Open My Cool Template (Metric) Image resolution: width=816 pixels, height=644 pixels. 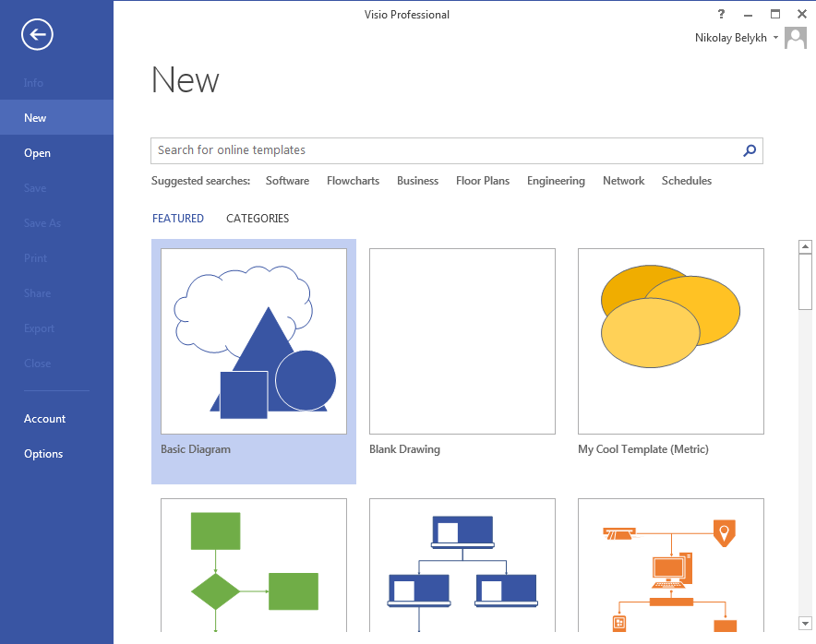tap(670, 340)
